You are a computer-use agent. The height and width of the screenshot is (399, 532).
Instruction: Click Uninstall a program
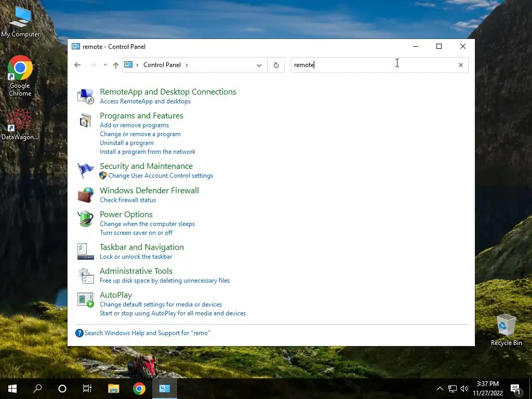click(127, 143)
